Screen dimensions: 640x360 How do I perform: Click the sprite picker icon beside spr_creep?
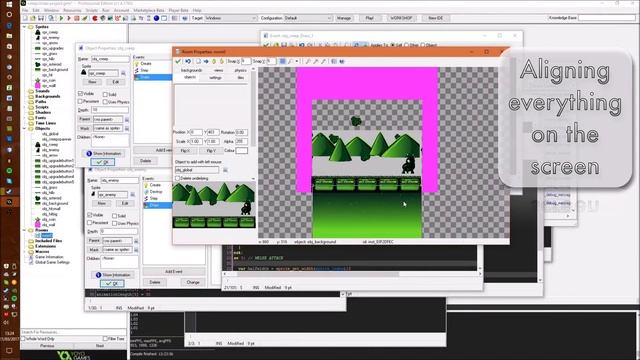click(x=124, y=73)
